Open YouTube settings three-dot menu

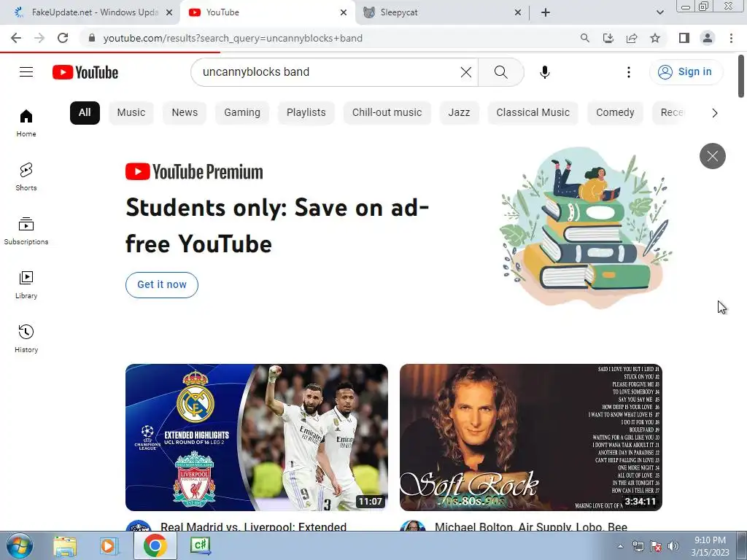[x=628, y=72]
